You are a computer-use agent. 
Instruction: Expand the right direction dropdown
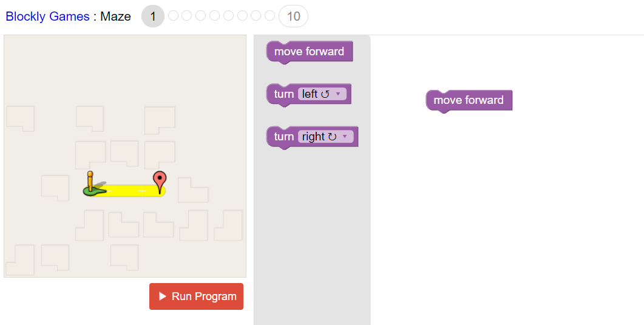[325, 137]
